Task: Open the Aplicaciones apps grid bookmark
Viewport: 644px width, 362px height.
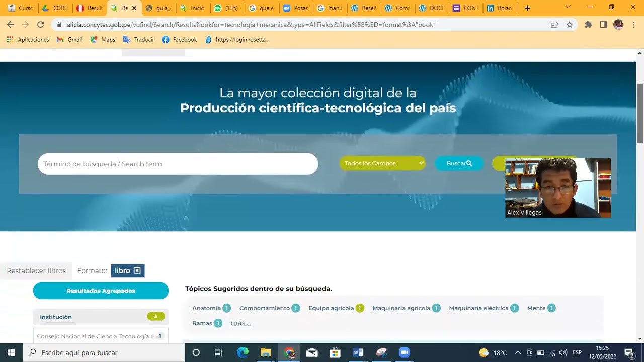Action: pyautogui.click(x=28, y=40)
